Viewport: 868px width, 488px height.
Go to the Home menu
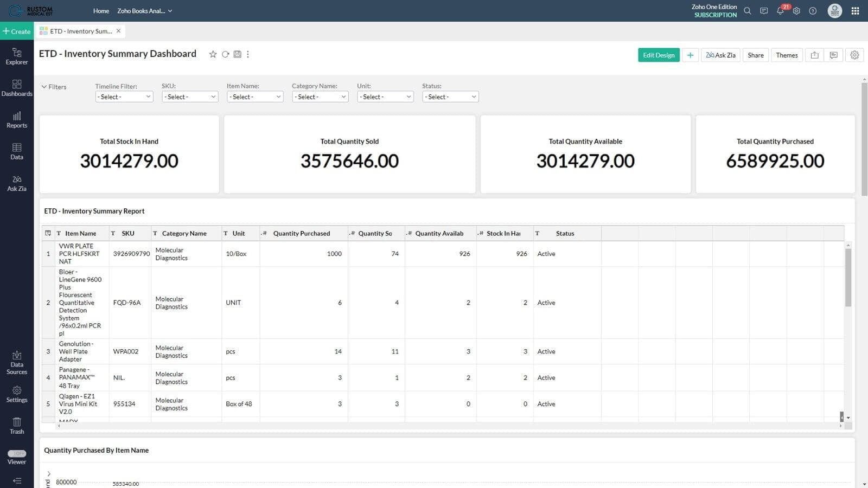[x=101, y=11]
